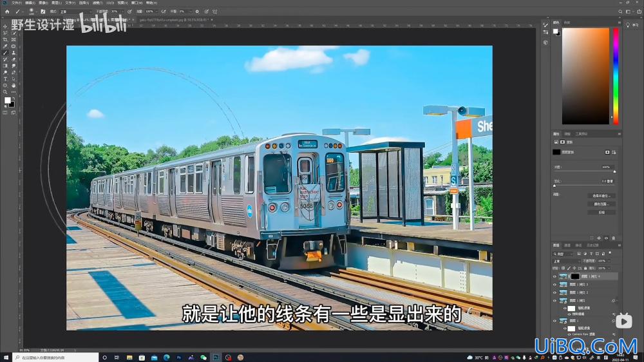Image resolution: width=644 pixels, height=362 pixels.
Task: Select the History Brush tool
Action: pos(5,59)
